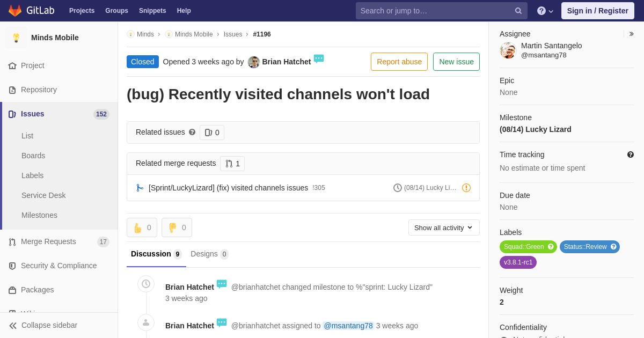Open the help question mark menu
The height and width of the screenshot is (338, 644).
click(545, 11)
